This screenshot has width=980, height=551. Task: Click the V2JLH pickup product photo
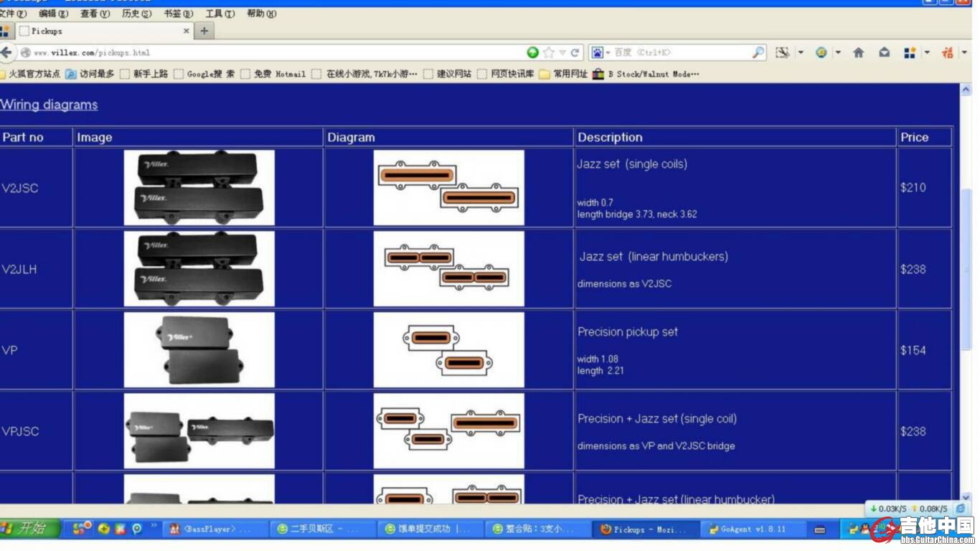pos(199,268)
